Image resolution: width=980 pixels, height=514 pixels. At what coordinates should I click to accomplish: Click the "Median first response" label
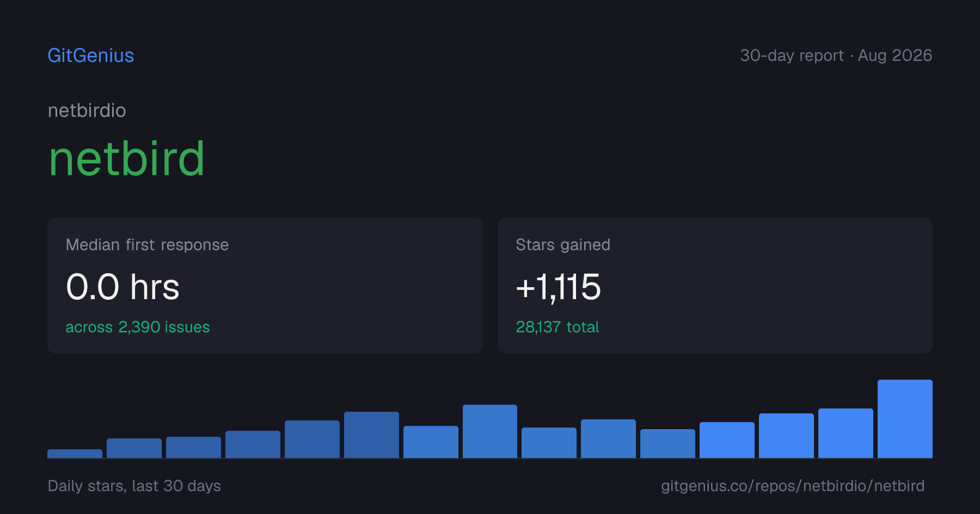pos(147,245)
